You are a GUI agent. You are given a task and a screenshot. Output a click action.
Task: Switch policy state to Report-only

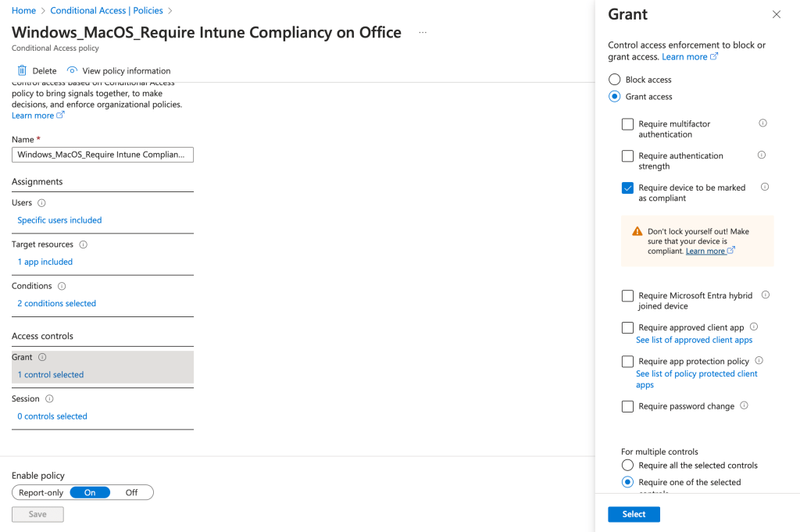pos(41,493)
